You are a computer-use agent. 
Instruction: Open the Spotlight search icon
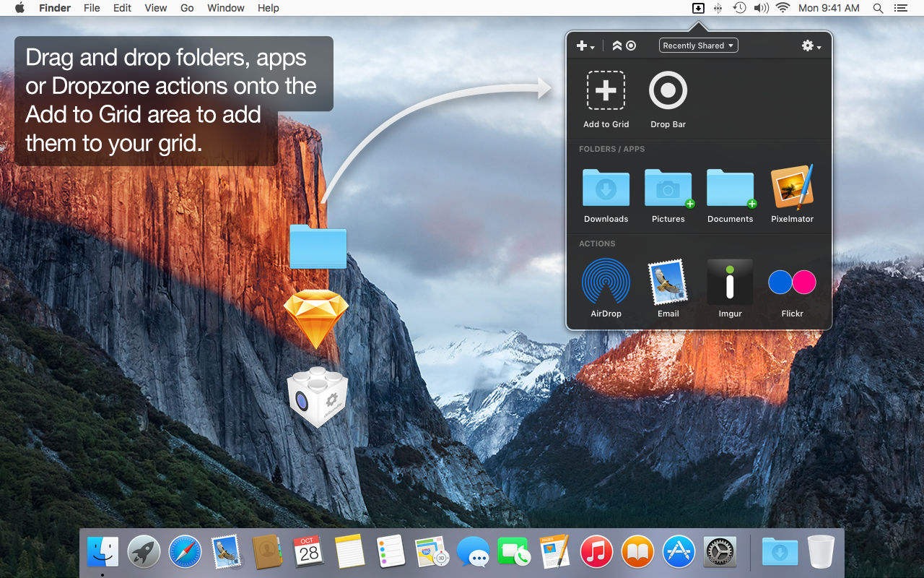click(878, 8)
